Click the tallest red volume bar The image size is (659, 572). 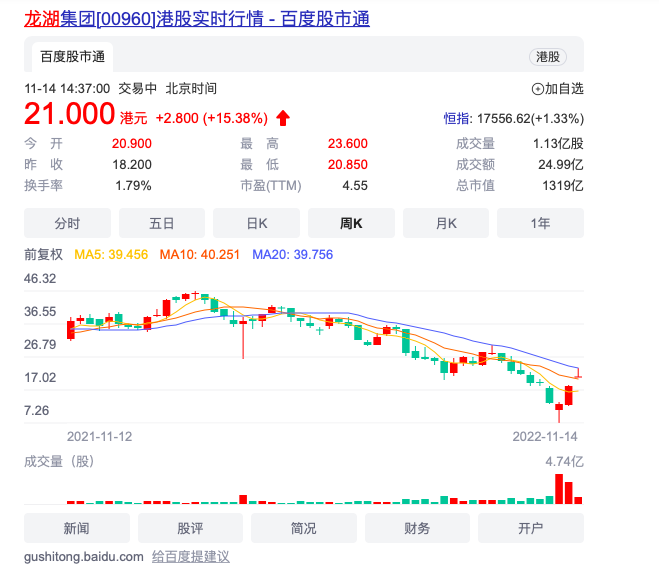pyautogui.click(x=559, y=489)
